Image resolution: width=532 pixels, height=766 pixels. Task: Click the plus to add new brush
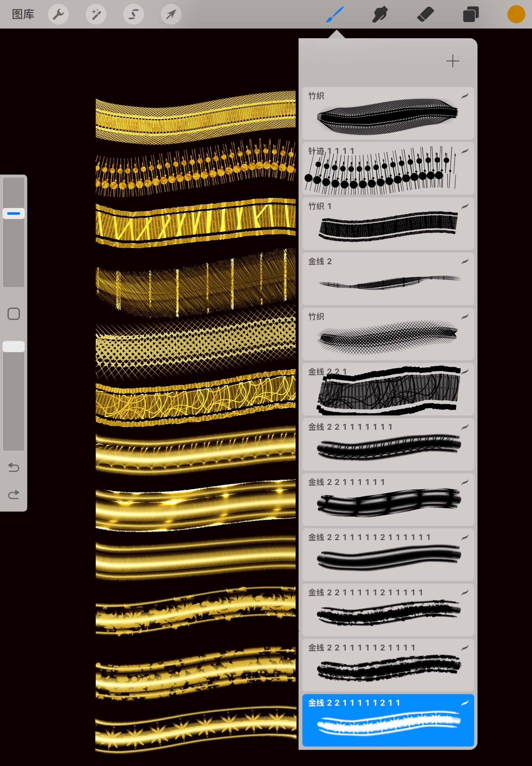(452, 61)
